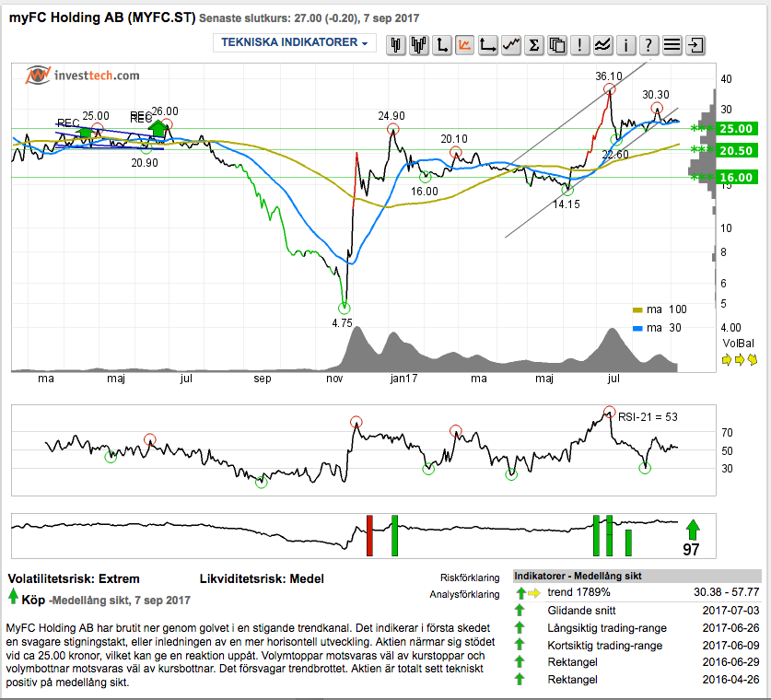Click the stacked pages copy icon
Screen dimensions: 771x700
point(557,45)
